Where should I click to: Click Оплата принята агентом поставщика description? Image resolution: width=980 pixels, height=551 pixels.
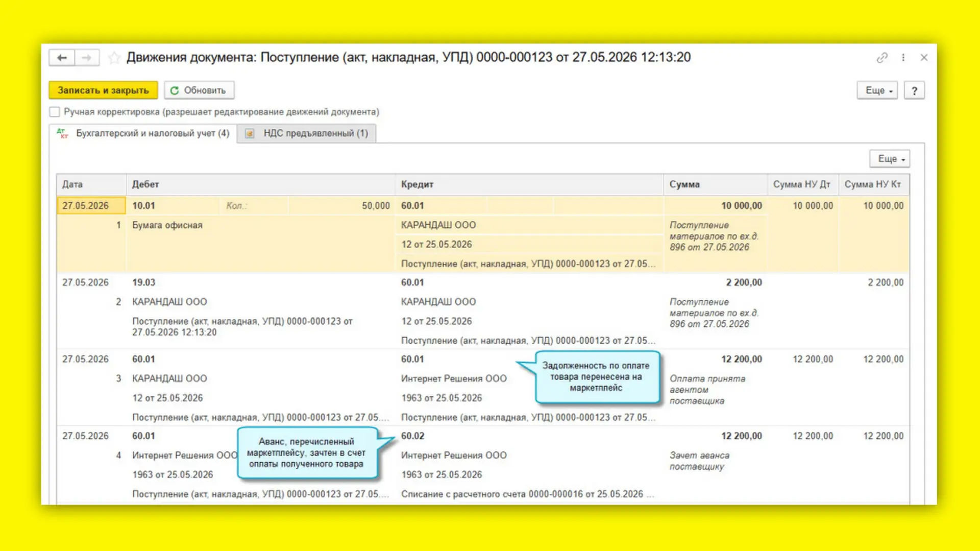[707, 390]
